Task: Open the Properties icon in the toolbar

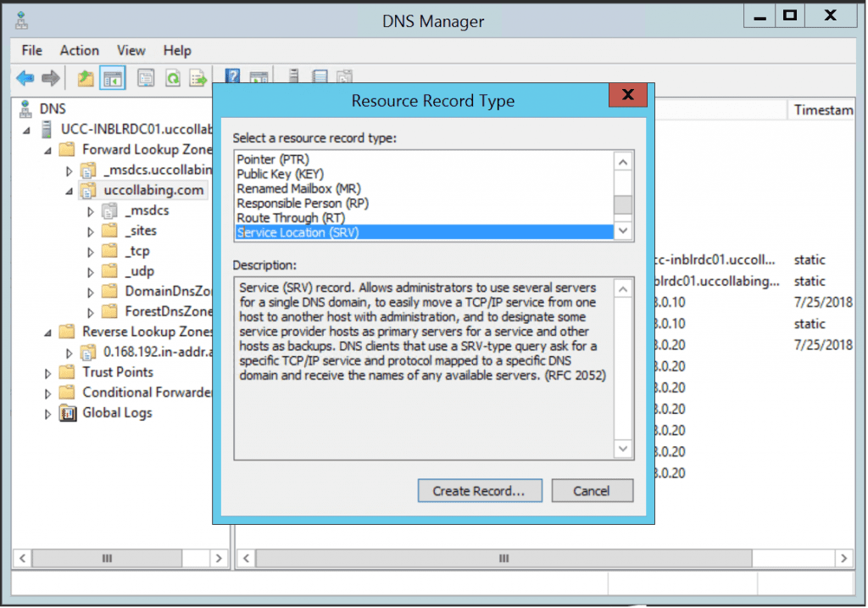Action: (146, 77)
